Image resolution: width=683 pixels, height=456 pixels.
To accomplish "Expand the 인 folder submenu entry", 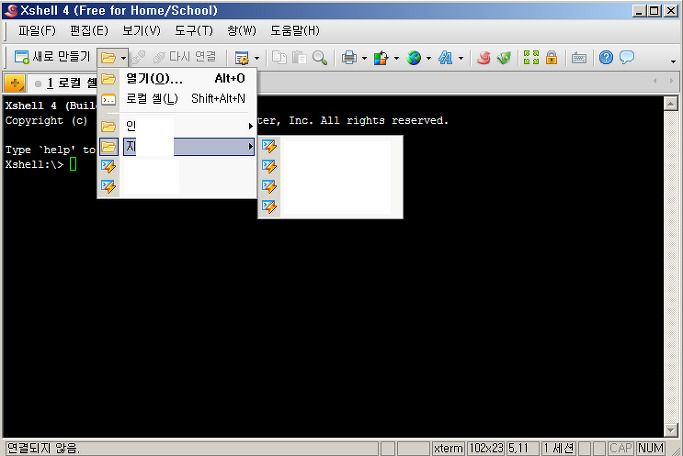I will click(x=177, y=126).
